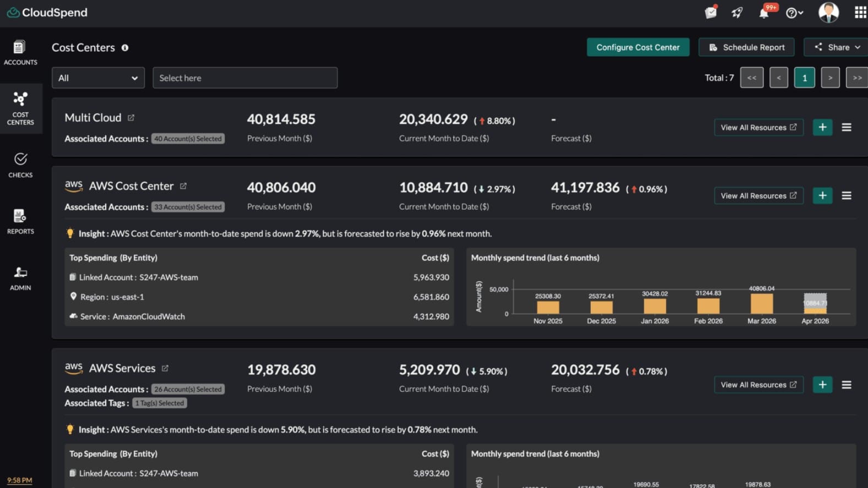Click 40 Account(s) Selected badge

click(188, 139)
